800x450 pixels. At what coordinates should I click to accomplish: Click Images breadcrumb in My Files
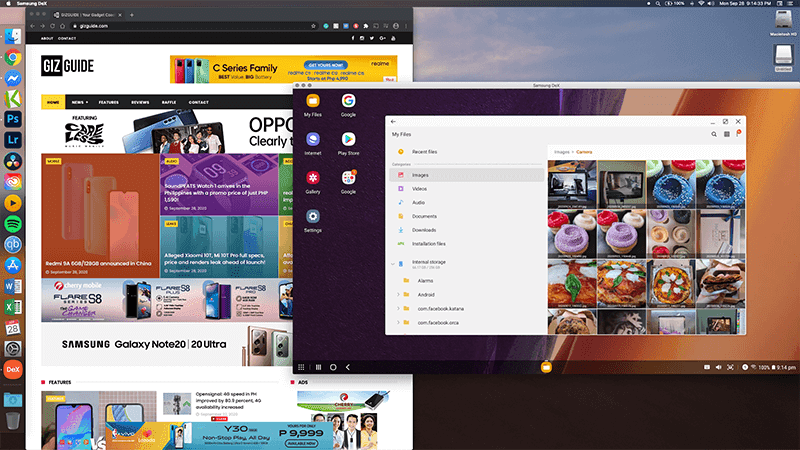[x=562, y=152]
